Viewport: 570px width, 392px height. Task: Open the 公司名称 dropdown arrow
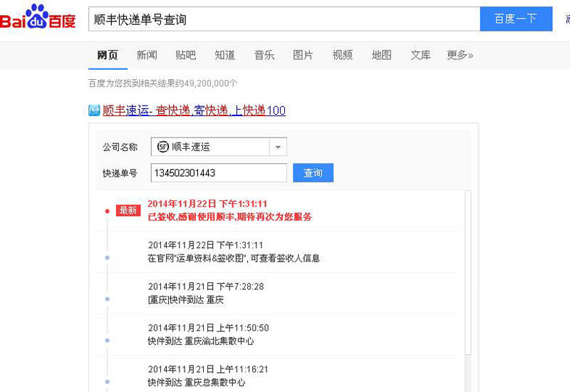[x=278, y=147]
